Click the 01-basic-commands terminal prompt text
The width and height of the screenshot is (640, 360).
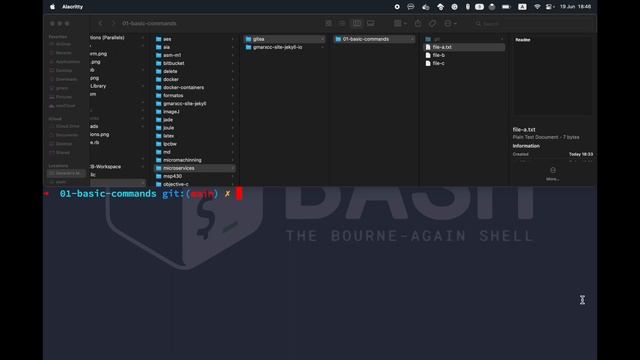[108, 193]
